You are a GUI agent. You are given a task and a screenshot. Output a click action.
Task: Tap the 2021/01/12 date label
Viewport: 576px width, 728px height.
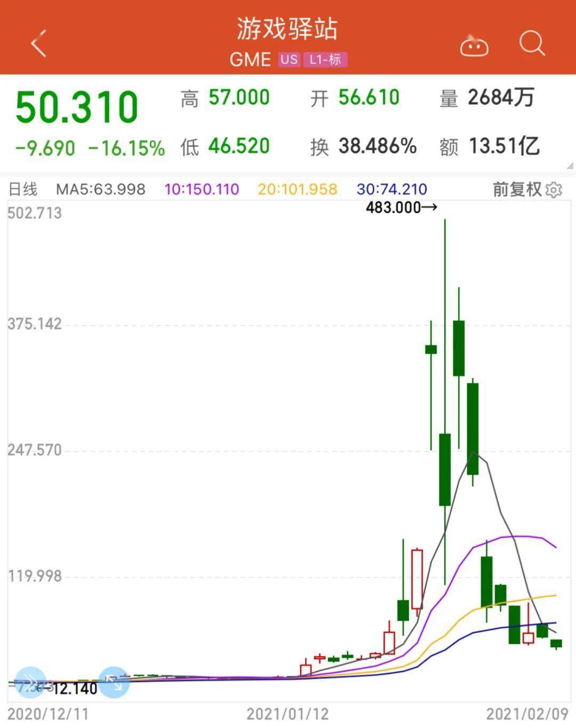[x=287, y=714]
